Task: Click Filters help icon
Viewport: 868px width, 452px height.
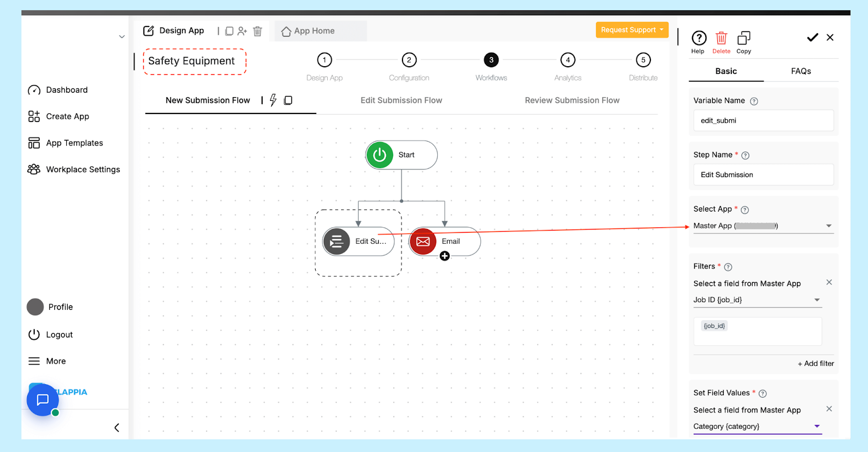Action: tap(728, 267)
